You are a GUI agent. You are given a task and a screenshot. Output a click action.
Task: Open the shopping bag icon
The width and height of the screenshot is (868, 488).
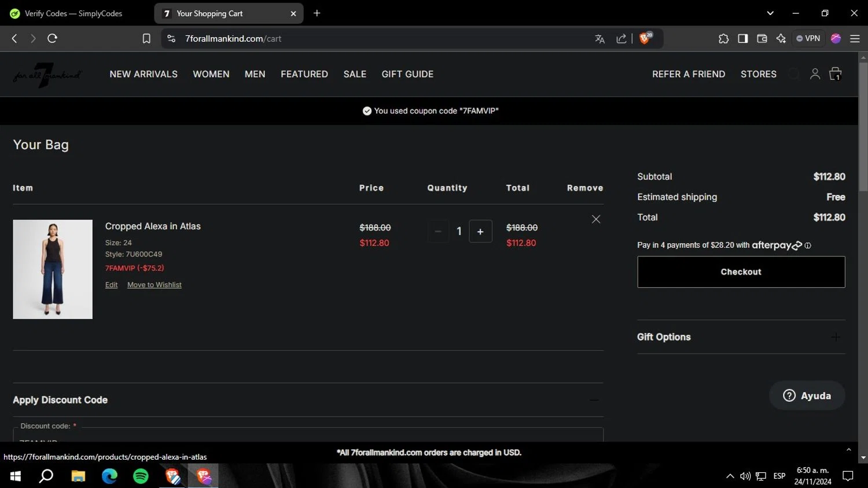coord(835,74)
